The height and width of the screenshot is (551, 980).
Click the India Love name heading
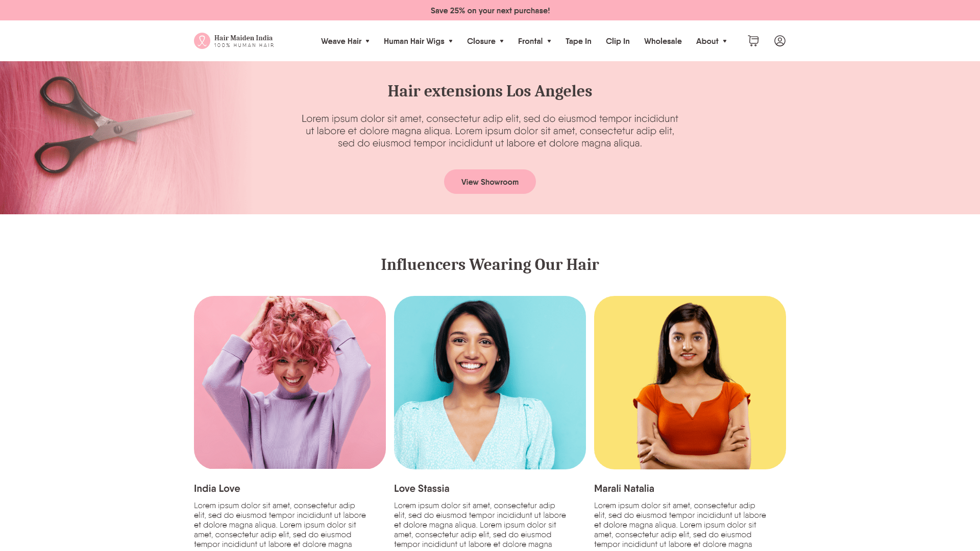point(217,489)
